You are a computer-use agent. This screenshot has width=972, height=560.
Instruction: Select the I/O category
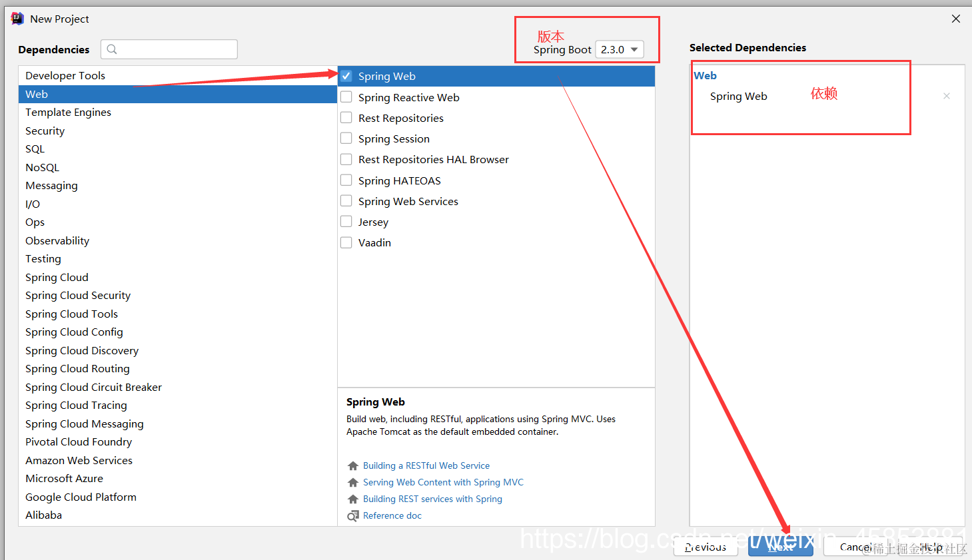click(x=178, y=204)
